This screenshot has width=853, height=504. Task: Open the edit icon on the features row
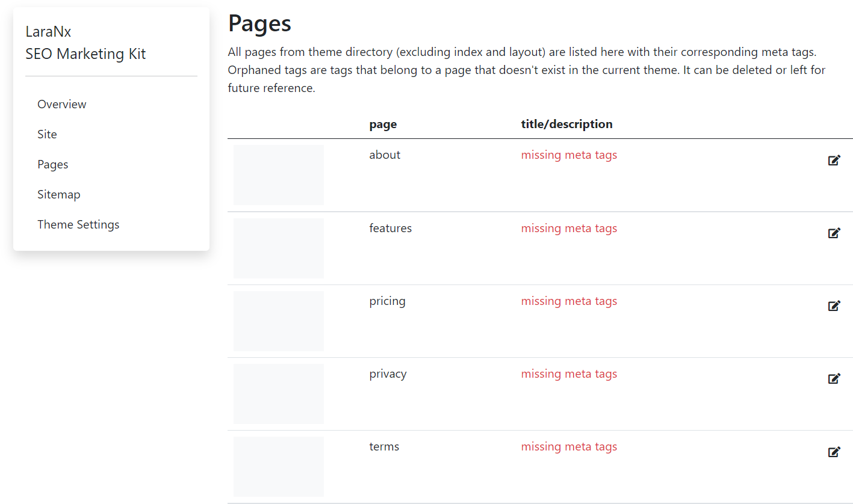[834, 233]
